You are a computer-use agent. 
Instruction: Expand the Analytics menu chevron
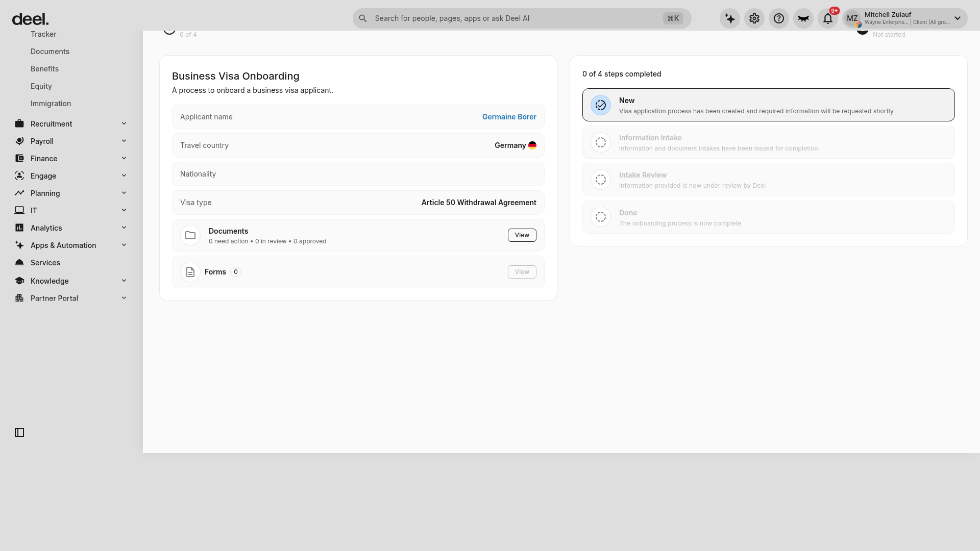point(124,228)
